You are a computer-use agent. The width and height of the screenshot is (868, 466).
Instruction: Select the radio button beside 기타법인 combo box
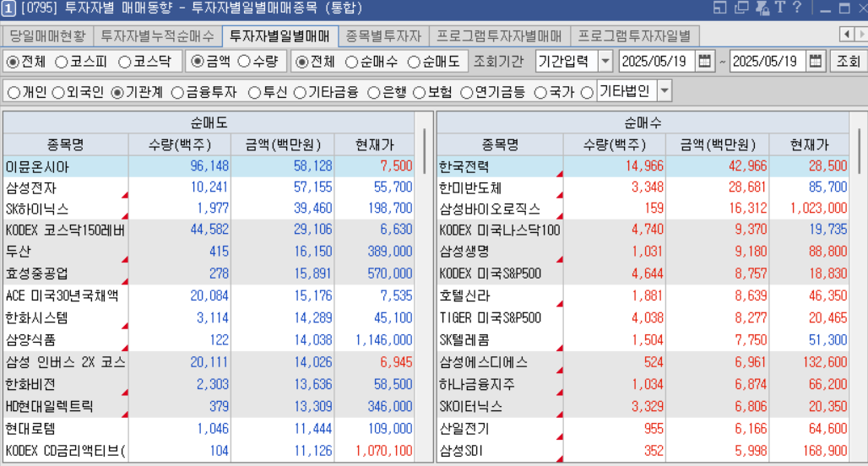click(587, 93)
